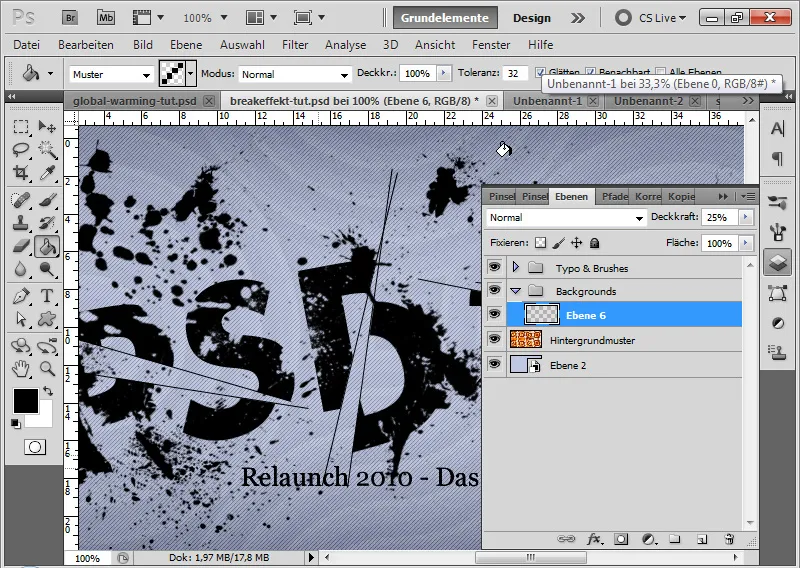Click the foreground color swatch

click(26, 401)
